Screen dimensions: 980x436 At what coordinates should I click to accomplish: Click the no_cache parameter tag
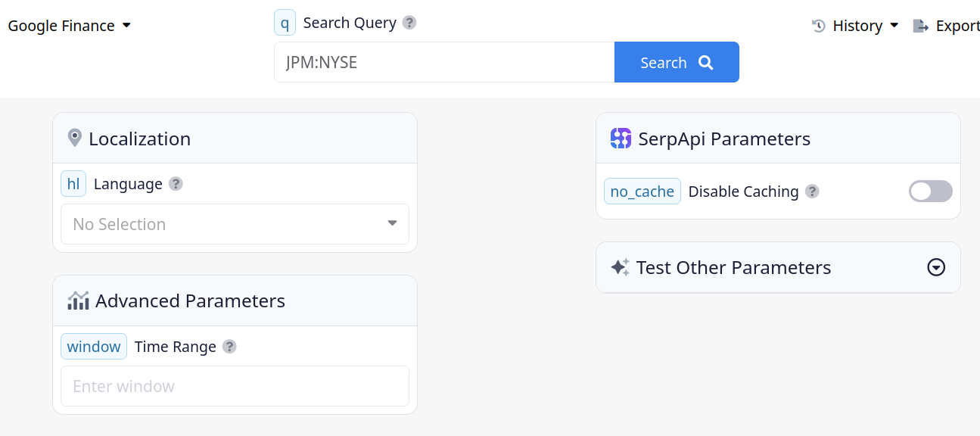(x=642, y=192)
